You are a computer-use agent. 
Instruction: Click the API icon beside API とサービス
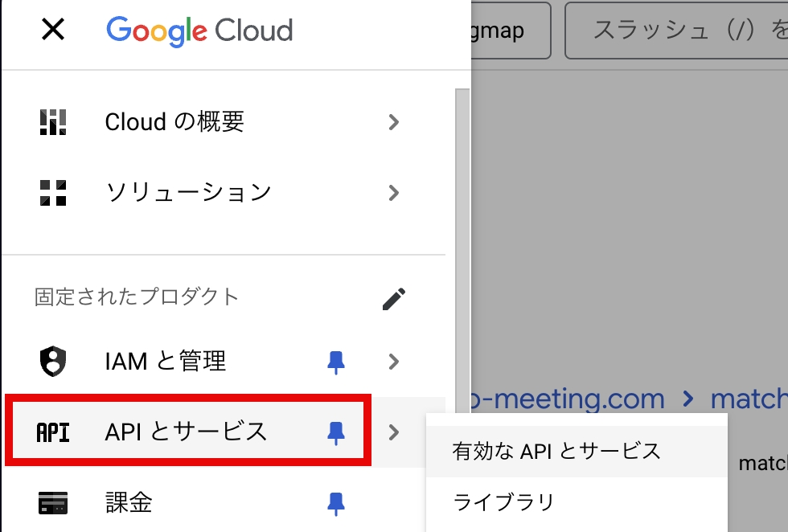point(53,432)
